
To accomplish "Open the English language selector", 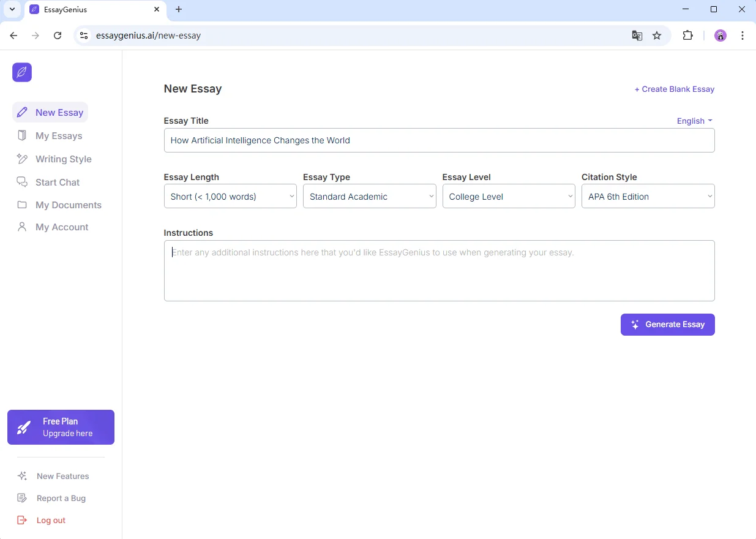I will coord(694,121).
